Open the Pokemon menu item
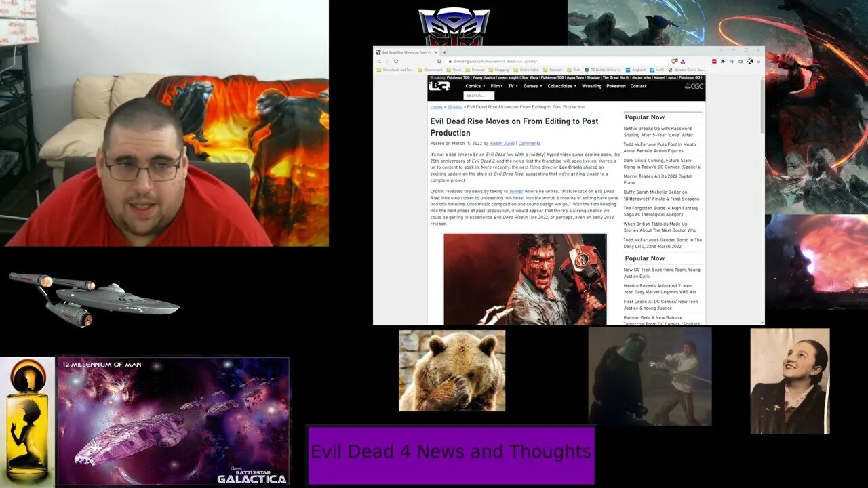 (616, 86)
